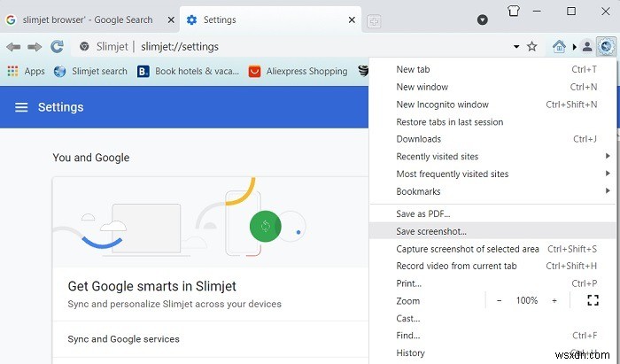Click the user profile icon
This screenshot has width=620, height=364.
(586, 46)
